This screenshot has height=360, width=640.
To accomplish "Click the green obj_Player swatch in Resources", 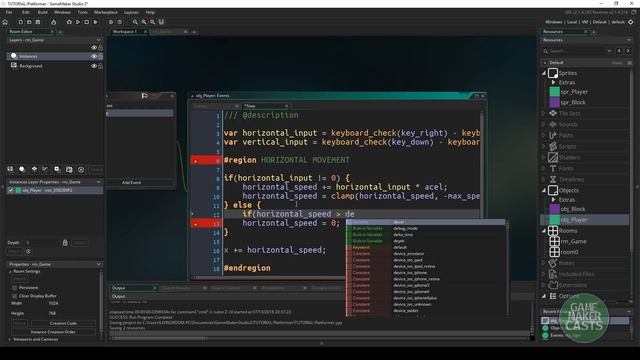I will (x=555, y=220).
